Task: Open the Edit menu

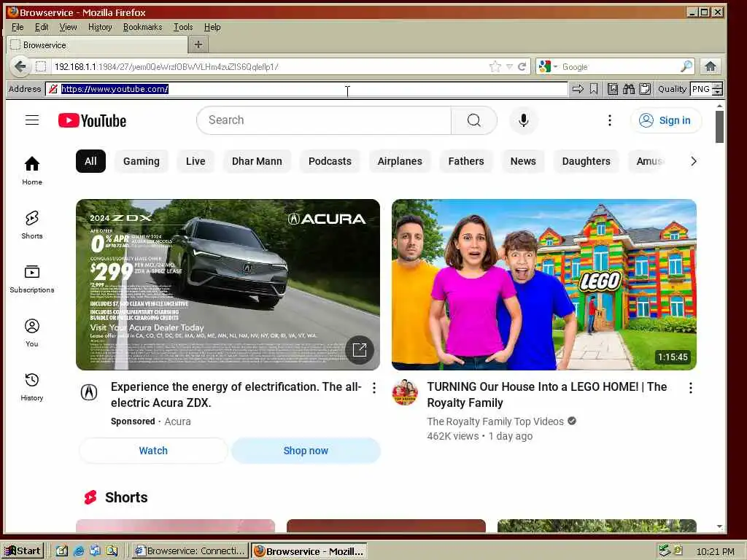Action: click(42, 27)
